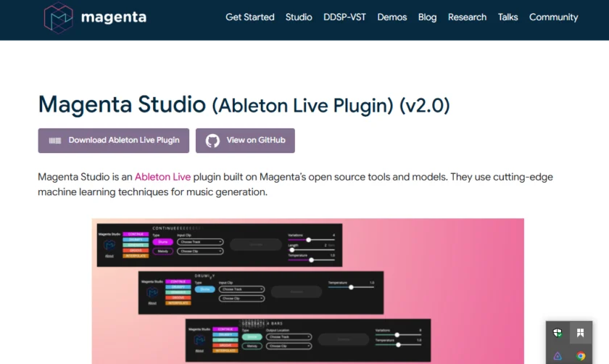Open the Studio nav item
Viewport: 609px width, 364px height.
click(x=299, y=17)
